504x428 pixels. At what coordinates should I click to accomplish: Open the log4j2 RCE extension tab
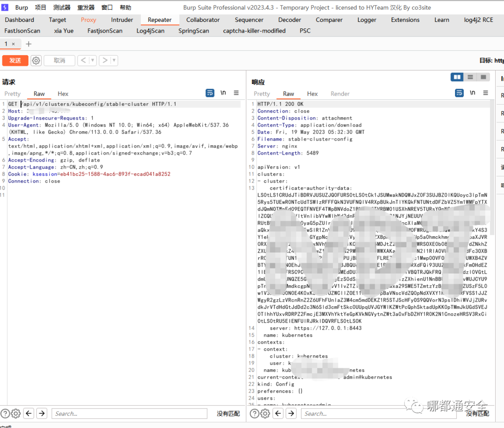point(478,20)
